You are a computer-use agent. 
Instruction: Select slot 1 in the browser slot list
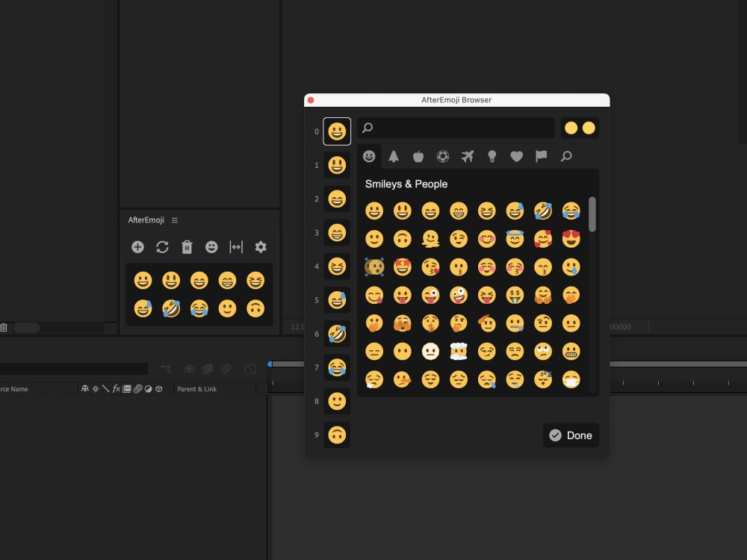(337, 165)
